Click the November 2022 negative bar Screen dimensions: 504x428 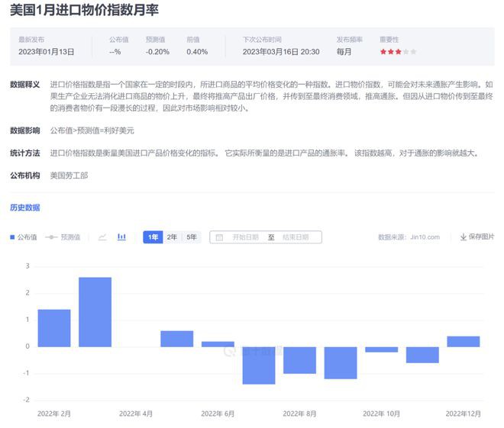click(x=422, y=355)
